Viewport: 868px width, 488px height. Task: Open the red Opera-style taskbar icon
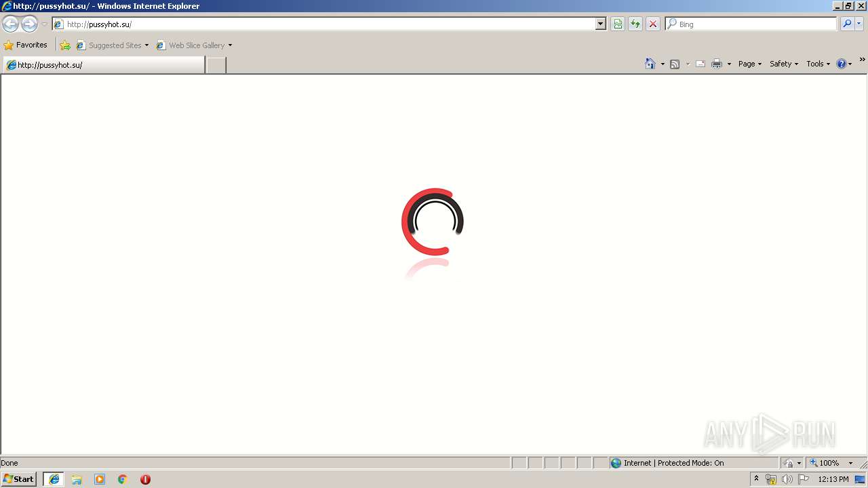tap(145, 479)
